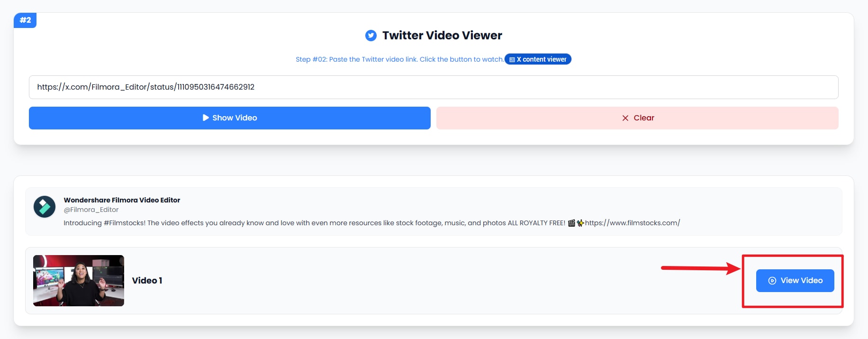Click the @Filmora_Editor handle

pos(91,210)
